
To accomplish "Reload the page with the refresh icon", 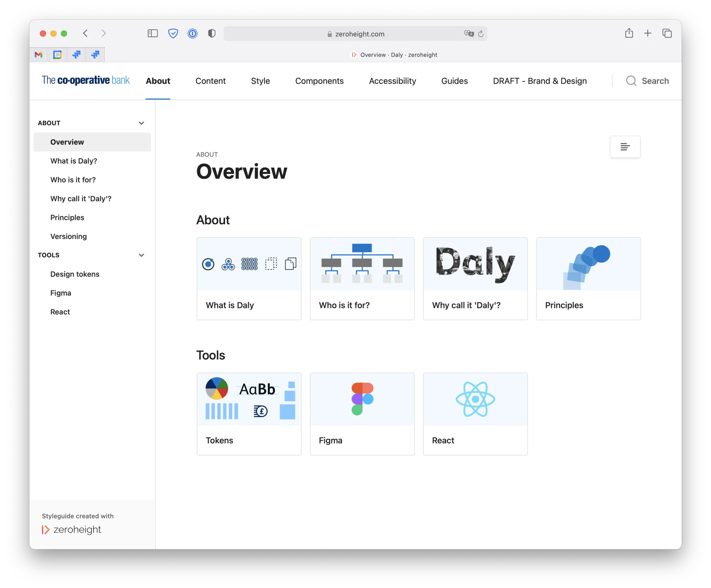I will coord(480,34).
